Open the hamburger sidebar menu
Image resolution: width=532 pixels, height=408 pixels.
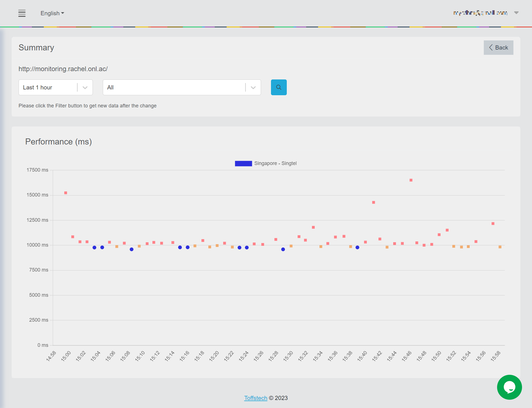pos(22,13)
